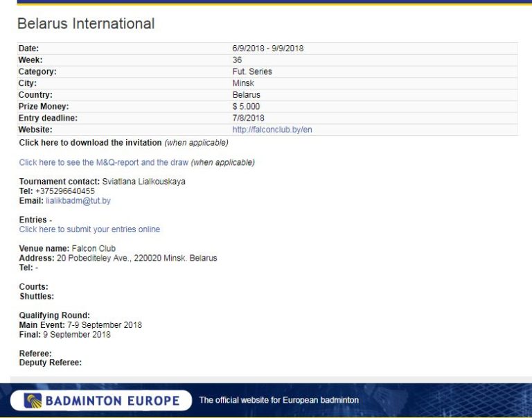Select Final 9 September 2018 text

point(65,334)
